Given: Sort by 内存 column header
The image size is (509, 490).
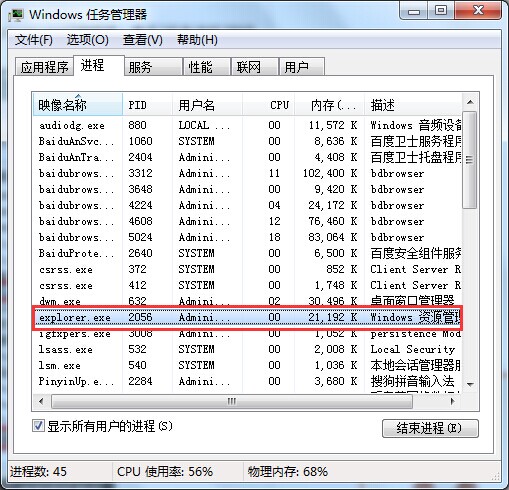Looking at the screenshot, I should [329, 105].
